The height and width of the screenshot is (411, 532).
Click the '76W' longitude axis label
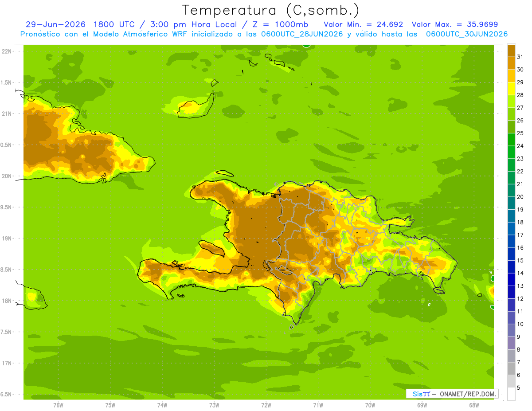(x=58, y=405)
